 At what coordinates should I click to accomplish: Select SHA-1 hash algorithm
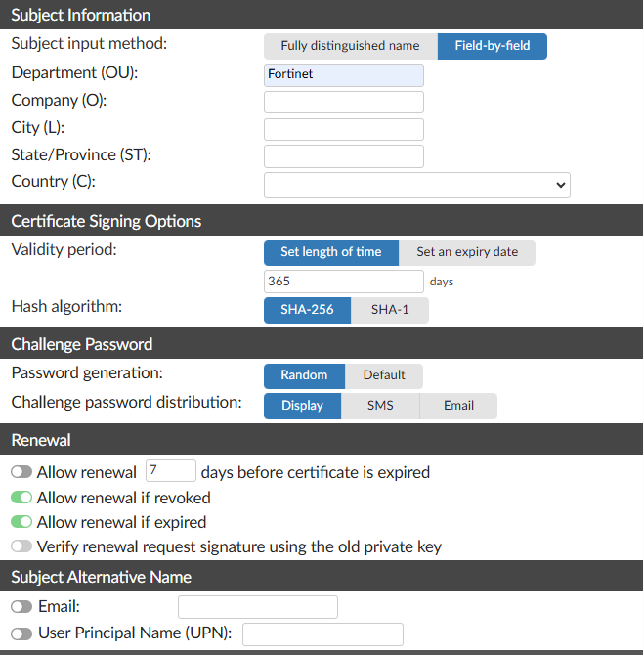390,310
